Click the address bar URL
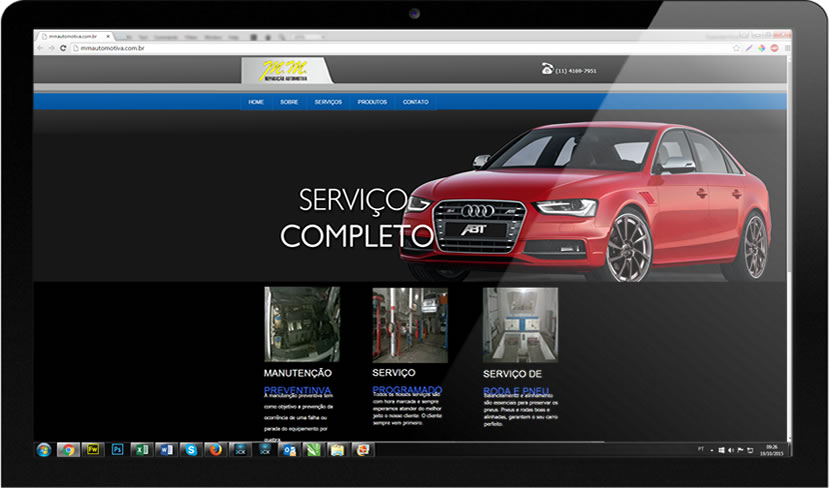Image resolution: width=830 pixels, height=488 pixels. pos(112,48)
